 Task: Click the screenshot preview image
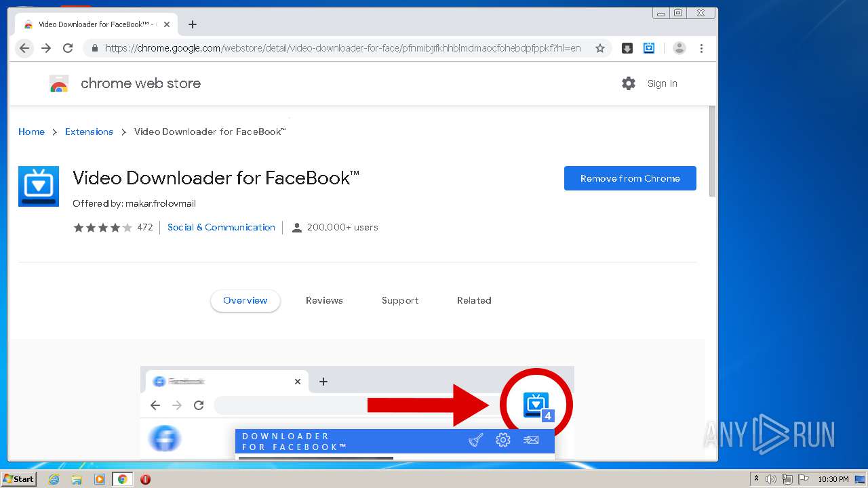[x=357, y=413]
